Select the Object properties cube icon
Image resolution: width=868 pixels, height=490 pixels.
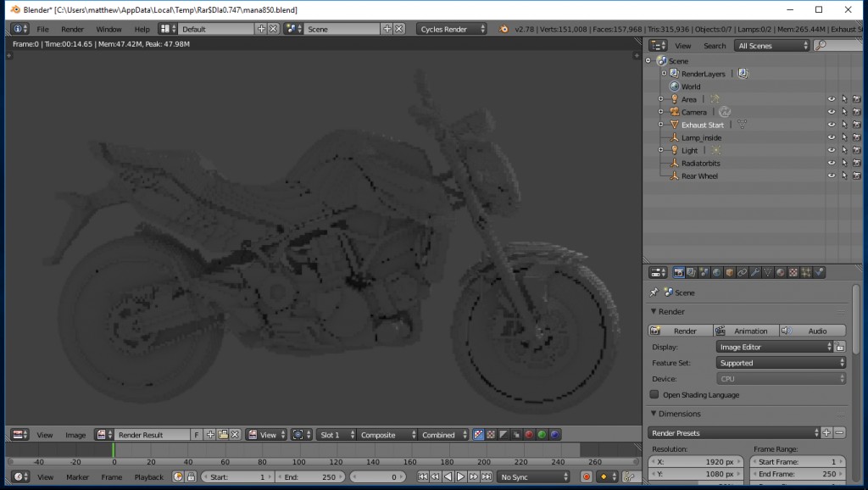point(729,271)
